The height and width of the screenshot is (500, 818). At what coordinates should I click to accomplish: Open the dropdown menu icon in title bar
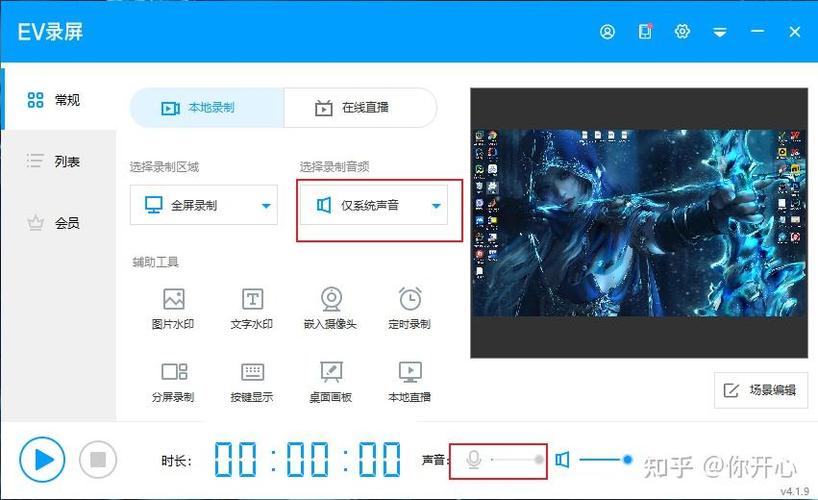click(x=720, y=32)
